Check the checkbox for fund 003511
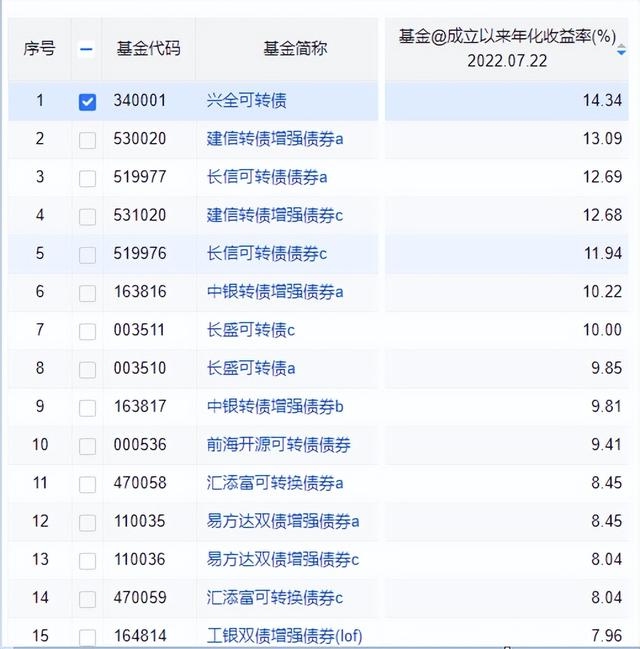640x649 pixels. 87,332
